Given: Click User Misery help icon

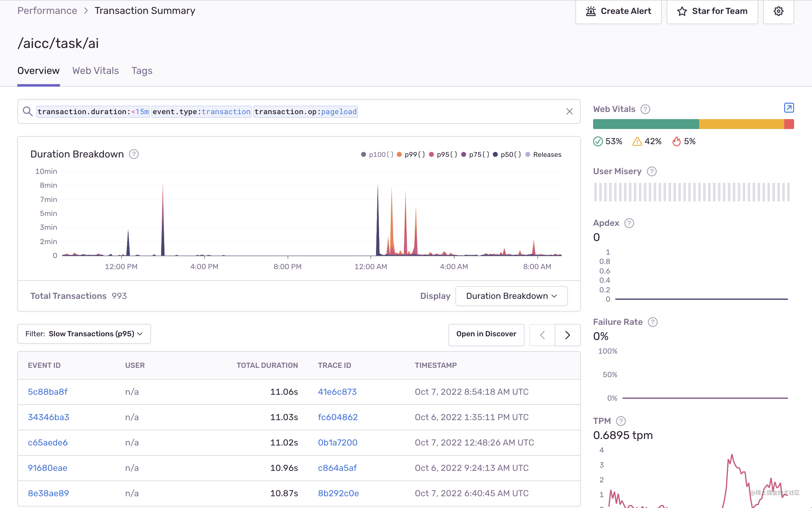Looking at the screenshot, I should (652, 171).
